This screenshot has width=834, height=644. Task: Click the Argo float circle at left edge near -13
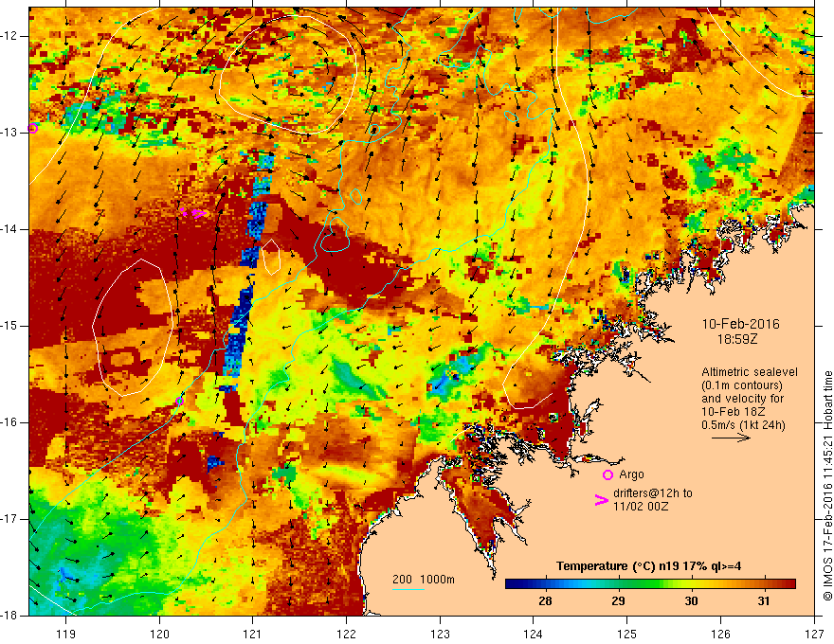coord(33,128)
